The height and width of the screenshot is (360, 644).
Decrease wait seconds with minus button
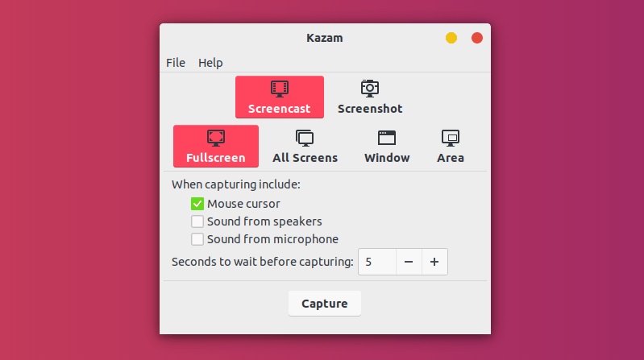(409, 262)
